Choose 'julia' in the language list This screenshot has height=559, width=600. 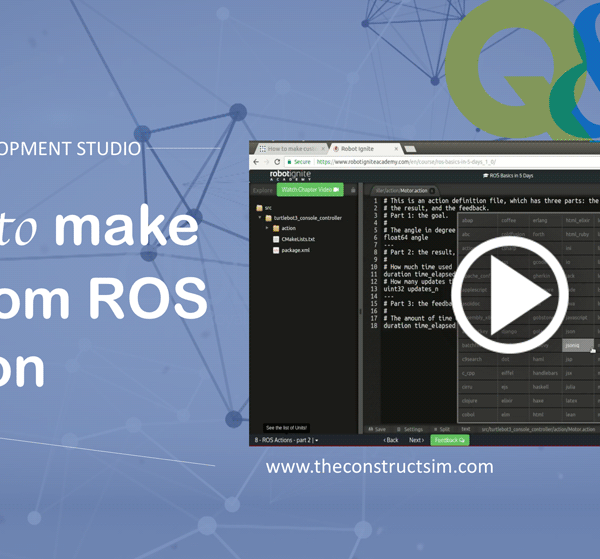click(570, 387)
